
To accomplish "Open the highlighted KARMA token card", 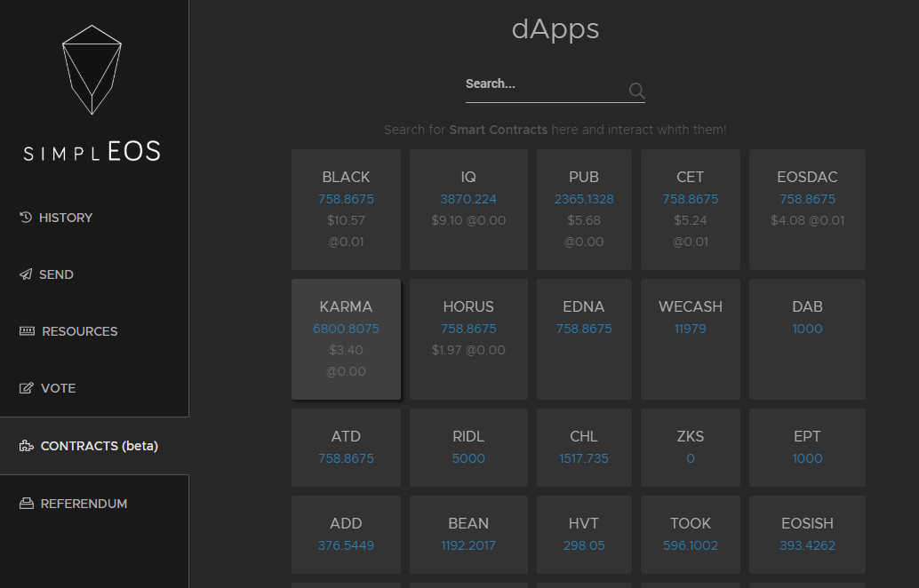I will (x=346, y=339).
